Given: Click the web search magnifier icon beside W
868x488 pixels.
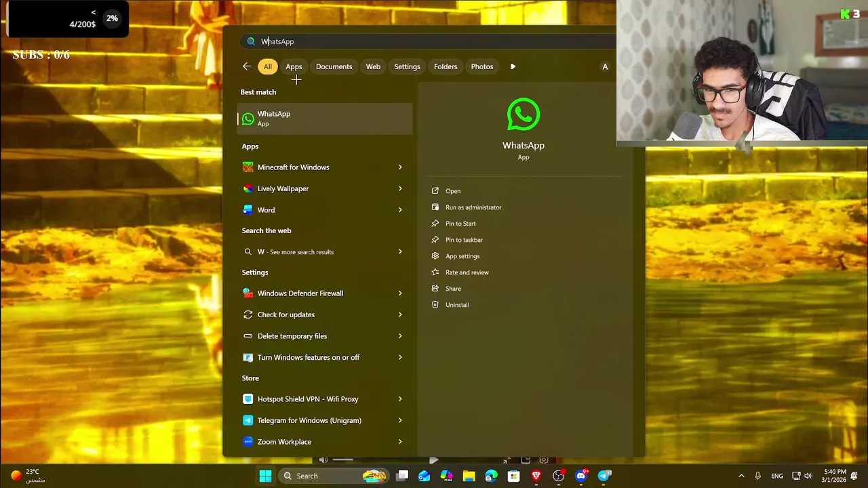Looking at the screenshot, I should pyautogui.click(x=248, y=252).
